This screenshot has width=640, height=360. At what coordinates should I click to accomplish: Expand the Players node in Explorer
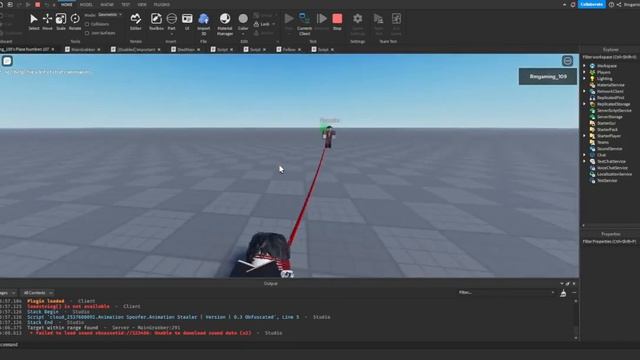tap(584, 72)
